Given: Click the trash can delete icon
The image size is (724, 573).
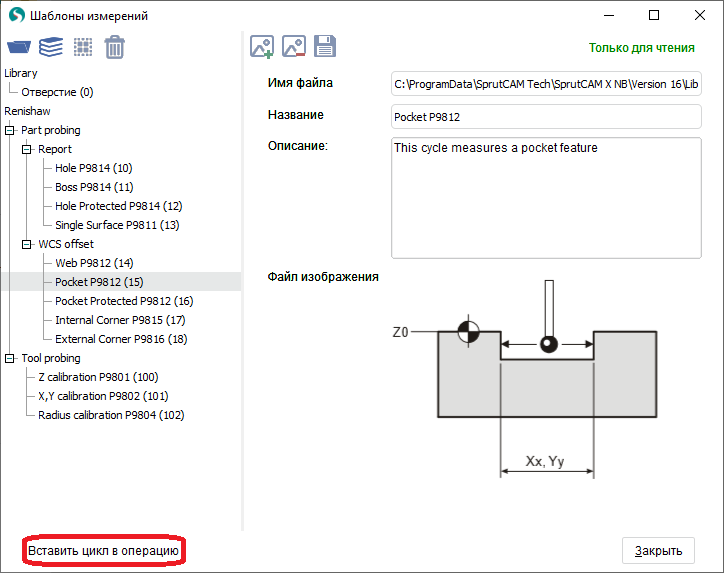Looking at the screenshot, I should (x=115, y=47).
